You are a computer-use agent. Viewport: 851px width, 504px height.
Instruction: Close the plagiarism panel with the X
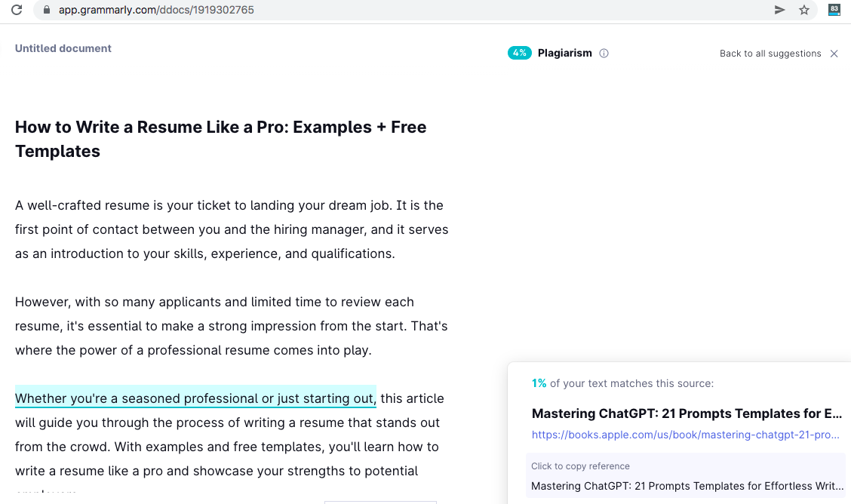tap(834, 54)
